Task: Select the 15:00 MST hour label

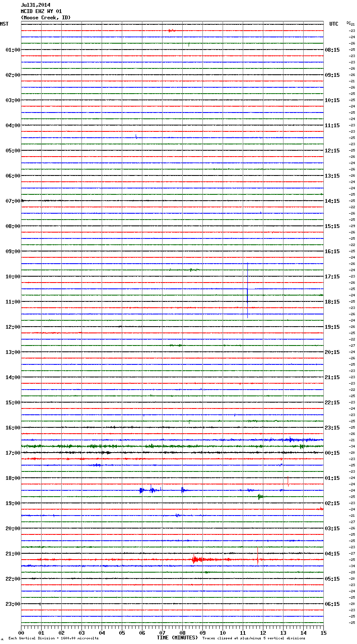Action: click(x=13, y=403)
